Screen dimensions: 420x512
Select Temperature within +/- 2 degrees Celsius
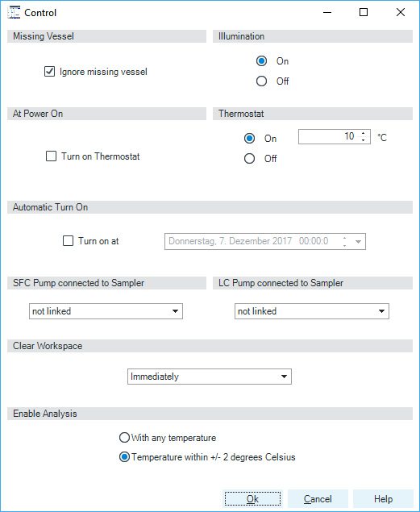click(x=124, y=457)
